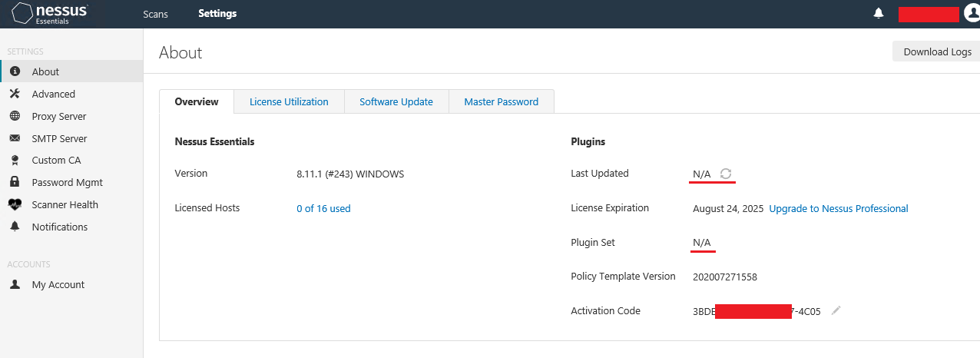
Task: Click the Nessus Essentials section heading
Action: 215,142
